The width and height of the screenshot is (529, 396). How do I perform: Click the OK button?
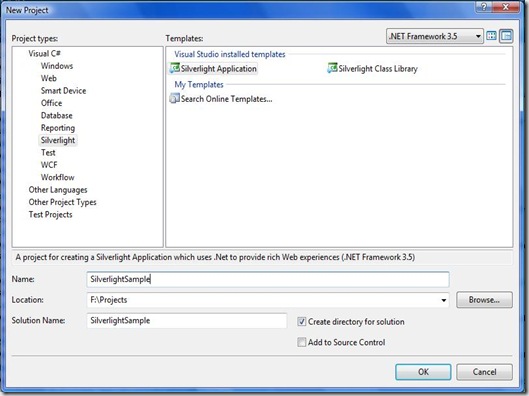423,372
